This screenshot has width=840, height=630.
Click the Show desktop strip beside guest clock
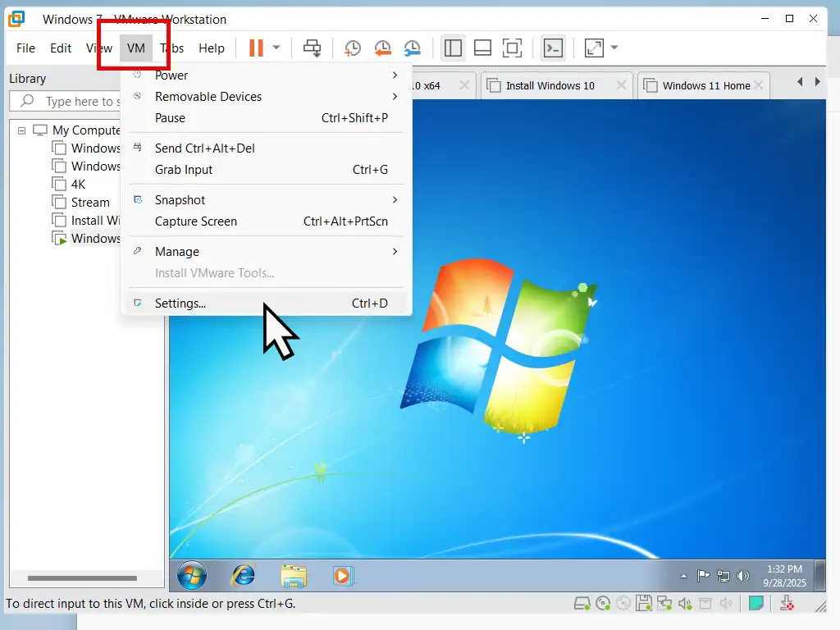[x=820, y=575]
